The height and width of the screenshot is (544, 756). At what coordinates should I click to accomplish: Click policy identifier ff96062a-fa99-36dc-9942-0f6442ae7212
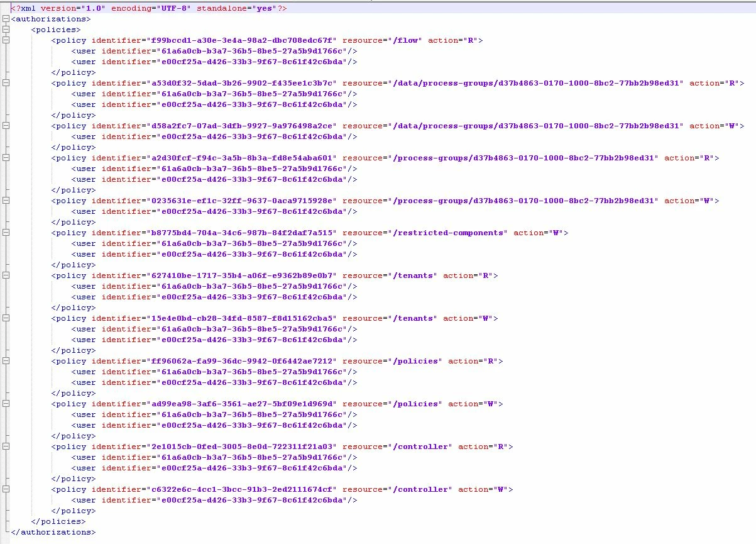[x=242, y=361]
